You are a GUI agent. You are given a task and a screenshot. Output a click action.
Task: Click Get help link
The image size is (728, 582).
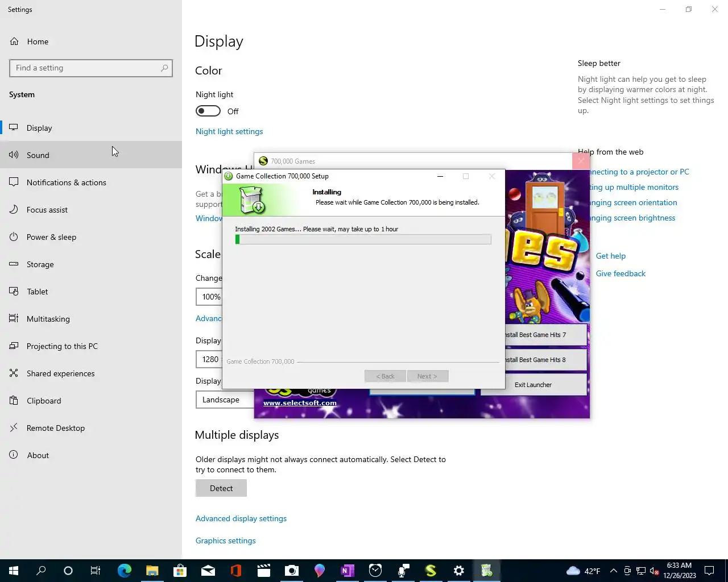(611, 256)
